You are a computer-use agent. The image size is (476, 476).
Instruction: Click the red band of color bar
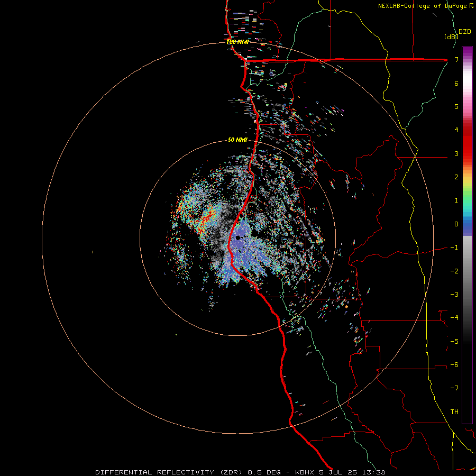pyautogui.click(x=467, y=143)
